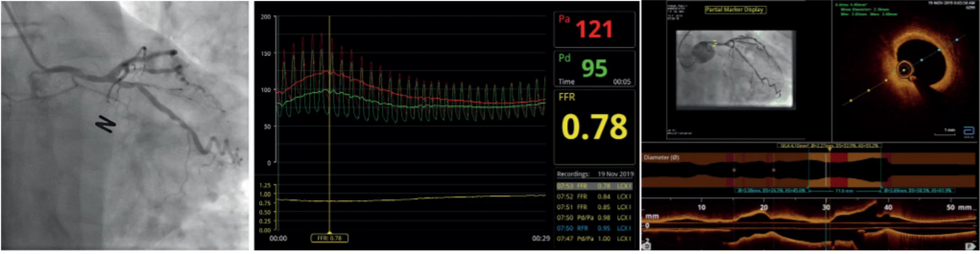Open the 07:51 FFR 0.85 recording
Image resolution: width=980 pixels, height=254 pixels.
pyautogui.click(x=595, y=207)
